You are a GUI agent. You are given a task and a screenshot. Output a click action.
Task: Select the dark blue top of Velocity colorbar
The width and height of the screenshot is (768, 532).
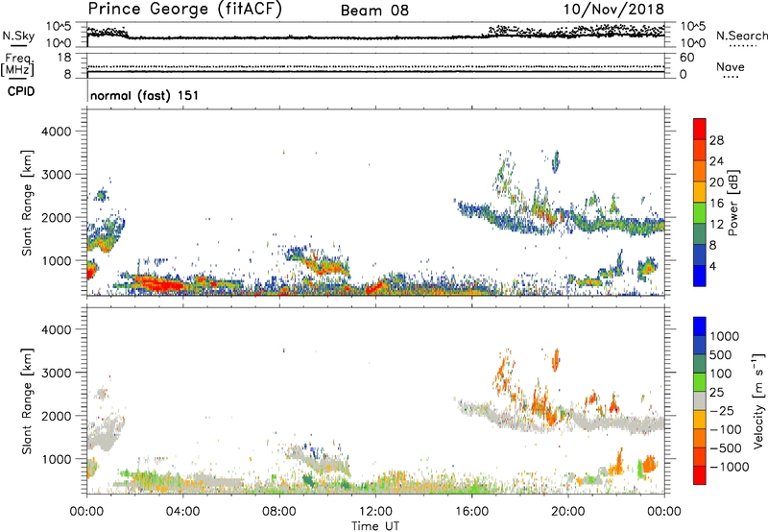point(701,326)
